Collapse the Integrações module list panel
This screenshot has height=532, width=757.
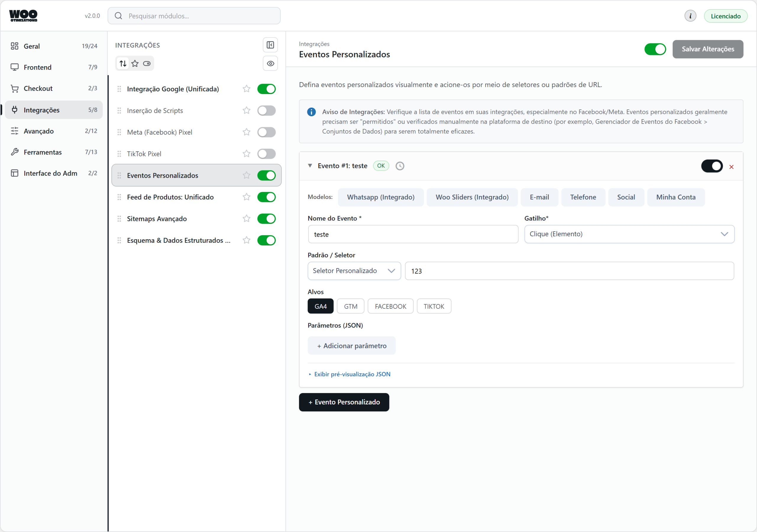pos(270,45)
